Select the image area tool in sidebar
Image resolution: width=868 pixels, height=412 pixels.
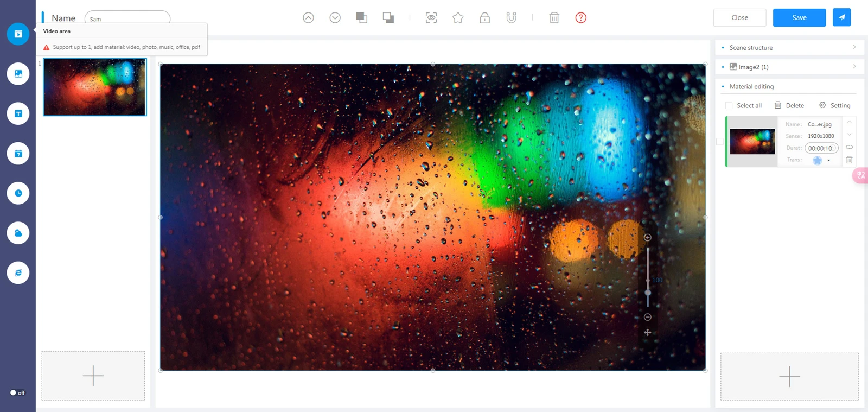(x=18, y=74)
